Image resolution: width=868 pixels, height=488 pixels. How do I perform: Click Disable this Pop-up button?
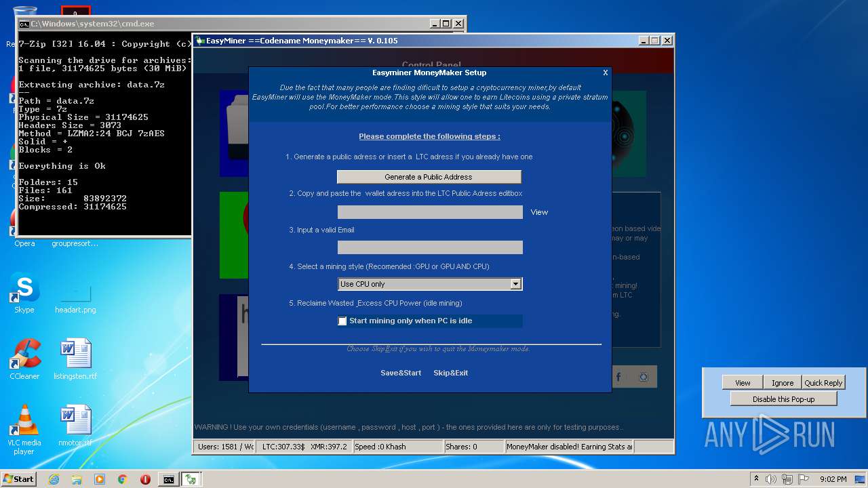(783, 399)
